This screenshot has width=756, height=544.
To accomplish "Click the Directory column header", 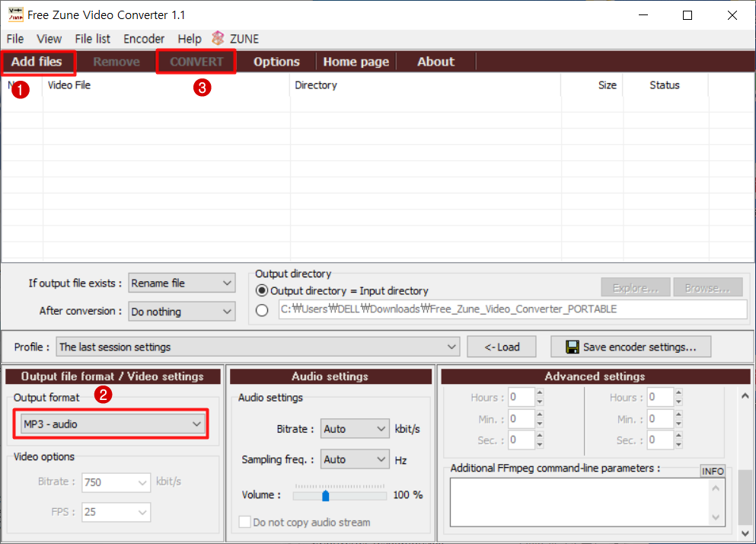I will point(426,85).
